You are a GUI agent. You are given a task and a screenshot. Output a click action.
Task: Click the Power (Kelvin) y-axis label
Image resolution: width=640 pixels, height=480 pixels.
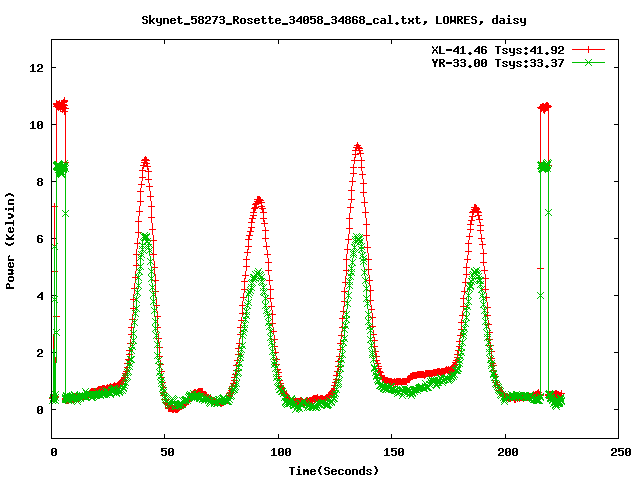tap(10, 241)
